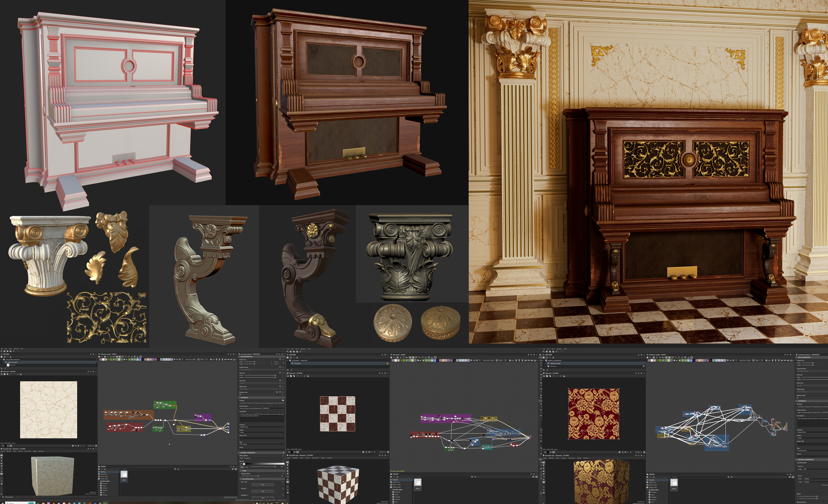Open Tools menu in the test_graph Designer window
This screenshot has height=504, width=828.
point(297,349)
